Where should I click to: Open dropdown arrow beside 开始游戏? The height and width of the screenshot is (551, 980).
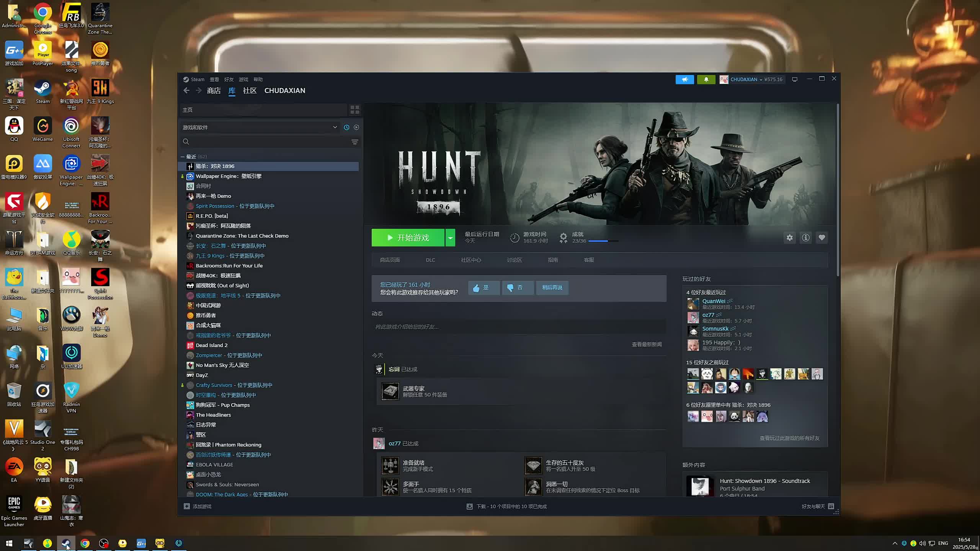tap(450, 238)
